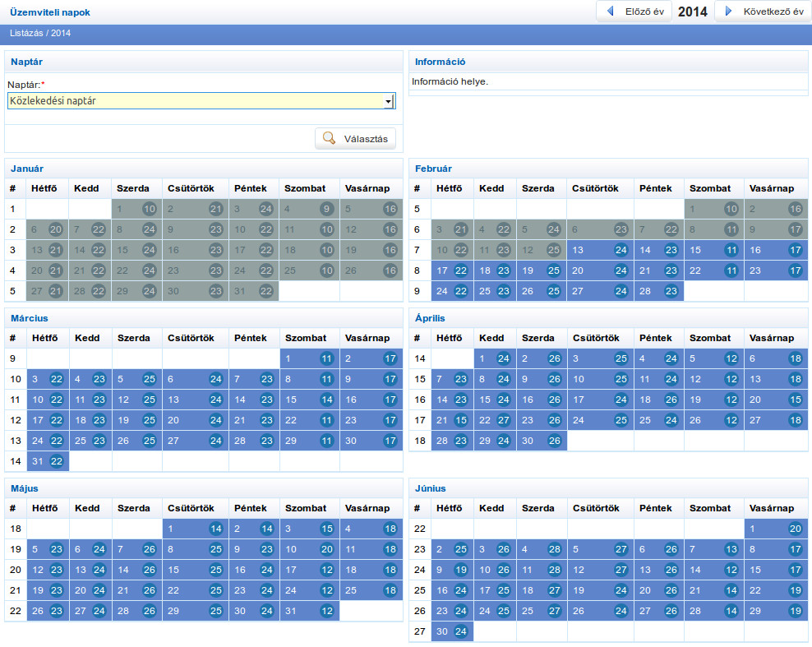The height and width of the screenshot is (647, 812).
Task: Select February 13 Thursday cell
Action: pos(600,250)
